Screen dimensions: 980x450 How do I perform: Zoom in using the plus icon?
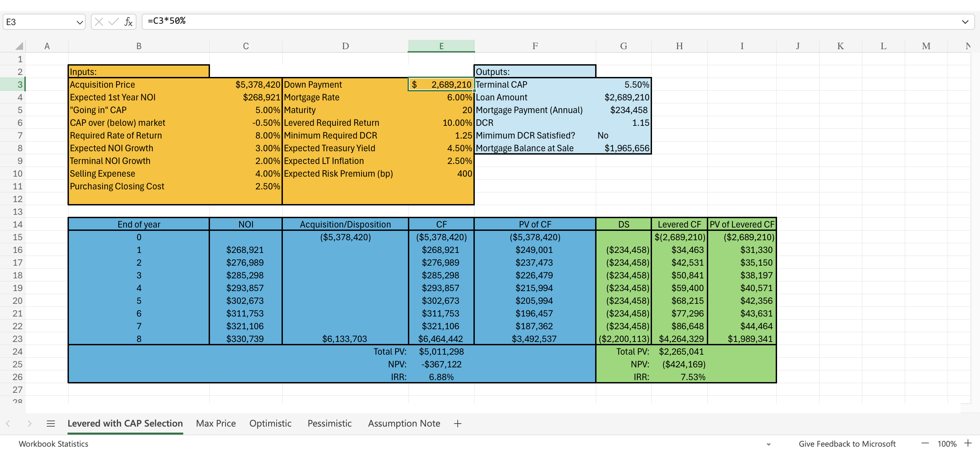pos(968,444)
